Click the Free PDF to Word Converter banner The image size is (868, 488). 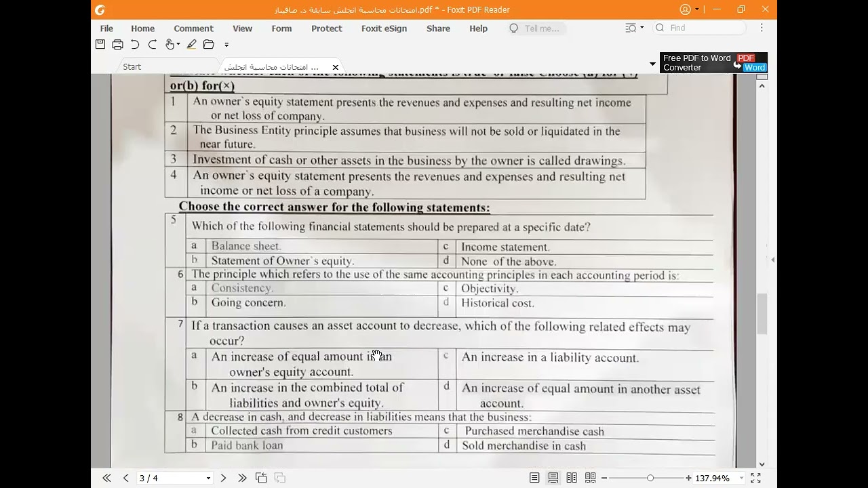tap(713, 62)
